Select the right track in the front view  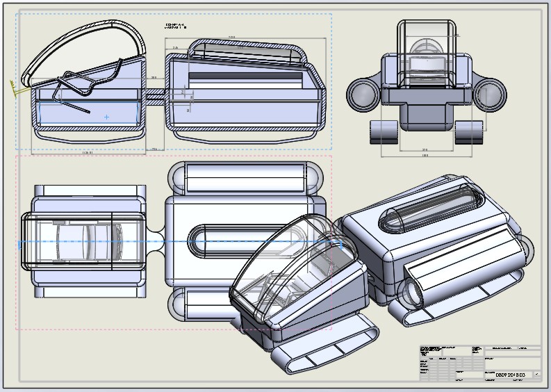click(x=469, y=132)
